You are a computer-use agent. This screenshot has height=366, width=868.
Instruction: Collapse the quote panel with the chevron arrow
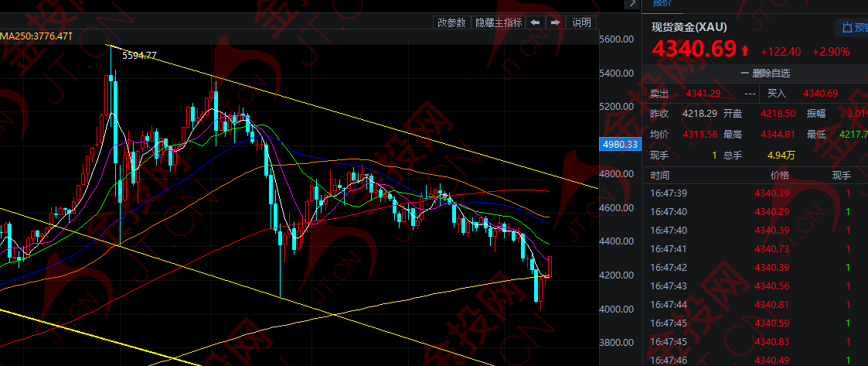632,3
